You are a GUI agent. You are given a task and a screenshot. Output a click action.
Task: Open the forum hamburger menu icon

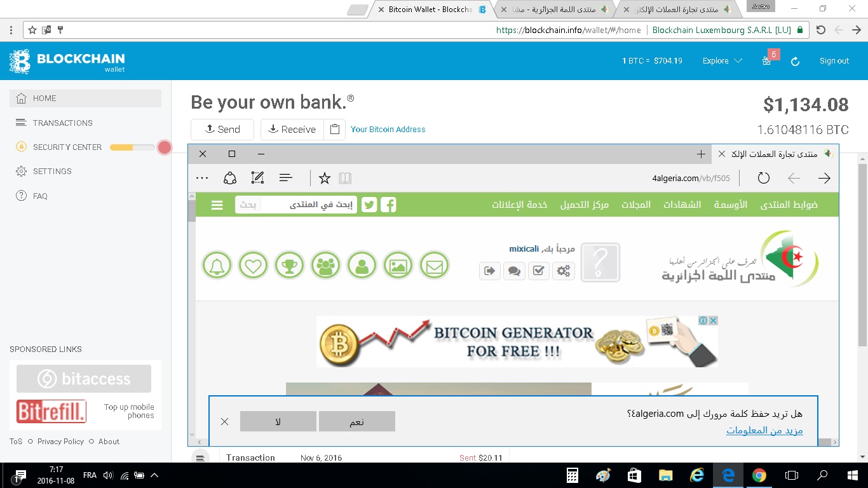click(217, 205)
